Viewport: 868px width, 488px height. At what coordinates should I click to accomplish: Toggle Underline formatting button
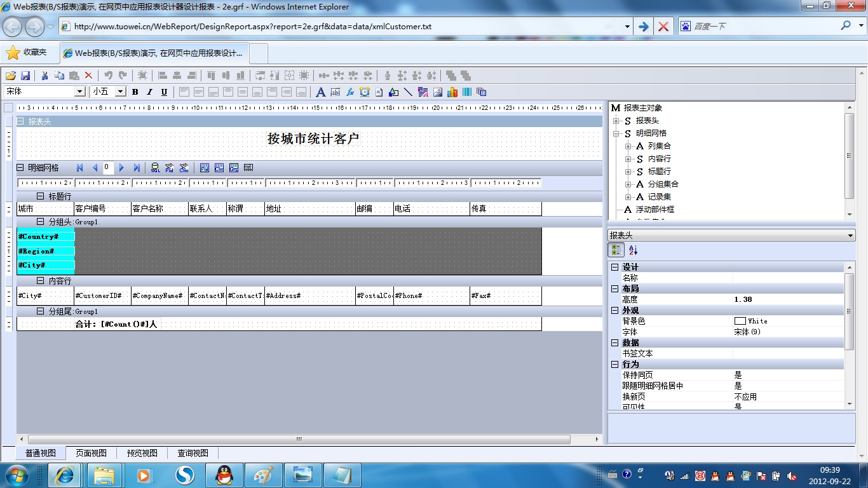[x=164, y=92]
